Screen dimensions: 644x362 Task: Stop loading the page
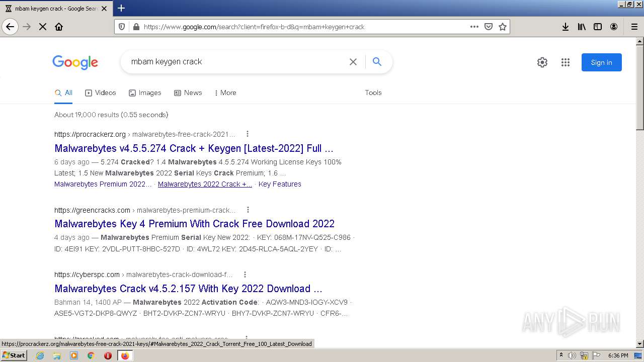pyautogui.click(x=43, y=27)
